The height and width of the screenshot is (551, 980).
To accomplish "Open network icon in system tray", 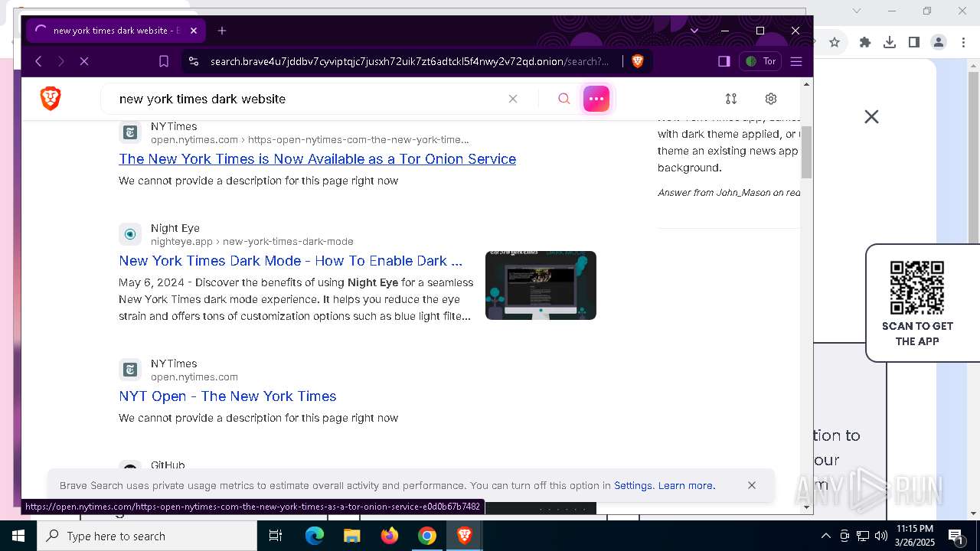I will click(x=863, y=536).
